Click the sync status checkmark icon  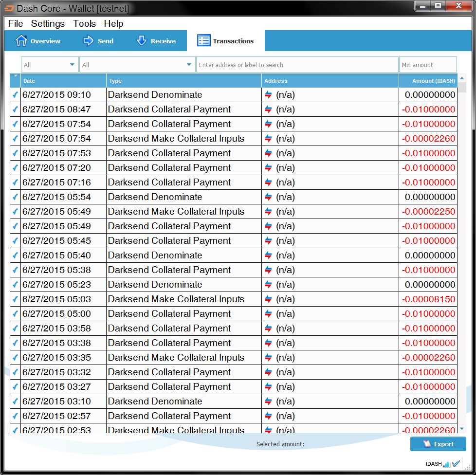coord(456,464)
